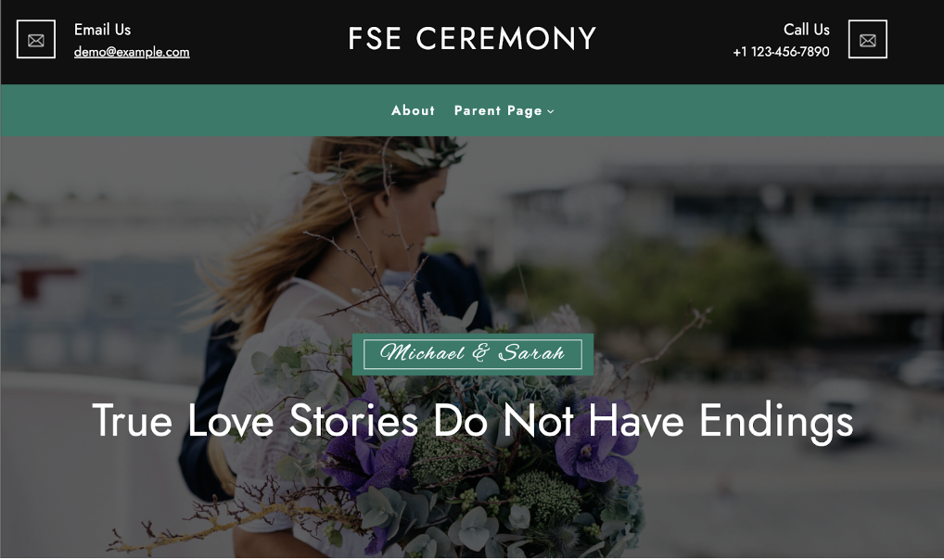Image resolution: width=944 pixels, height=560 pixels.
Task: Click the blurred building in hero background
Action: 783,241
